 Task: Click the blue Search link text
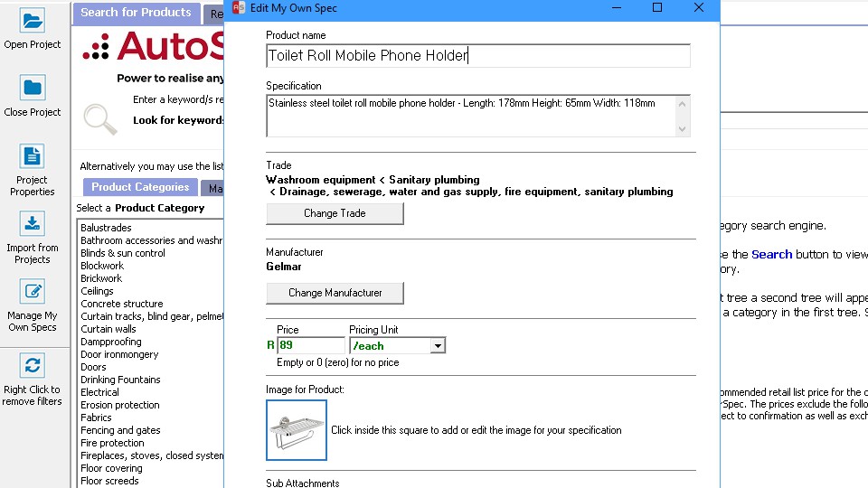click(771, 255)
